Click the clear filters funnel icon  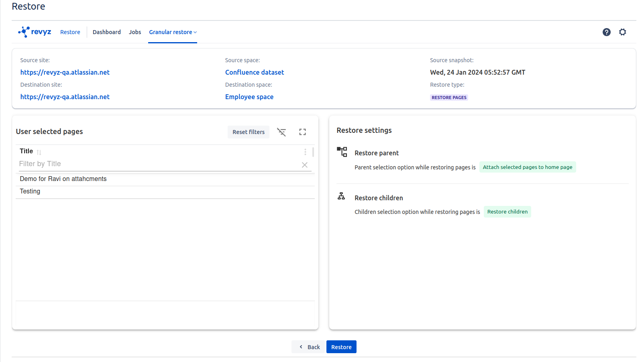click(281, 132)
